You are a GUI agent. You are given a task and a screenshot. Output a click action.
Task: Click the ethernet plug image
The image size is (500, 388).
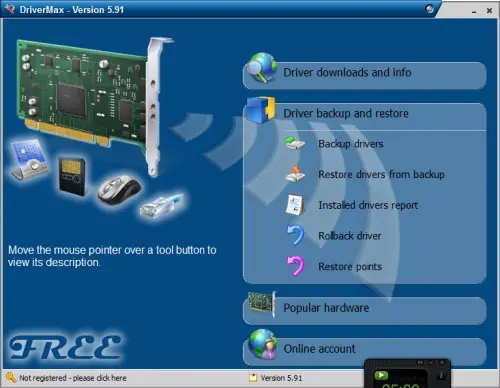pyautogui.click(x=162, y=205)
